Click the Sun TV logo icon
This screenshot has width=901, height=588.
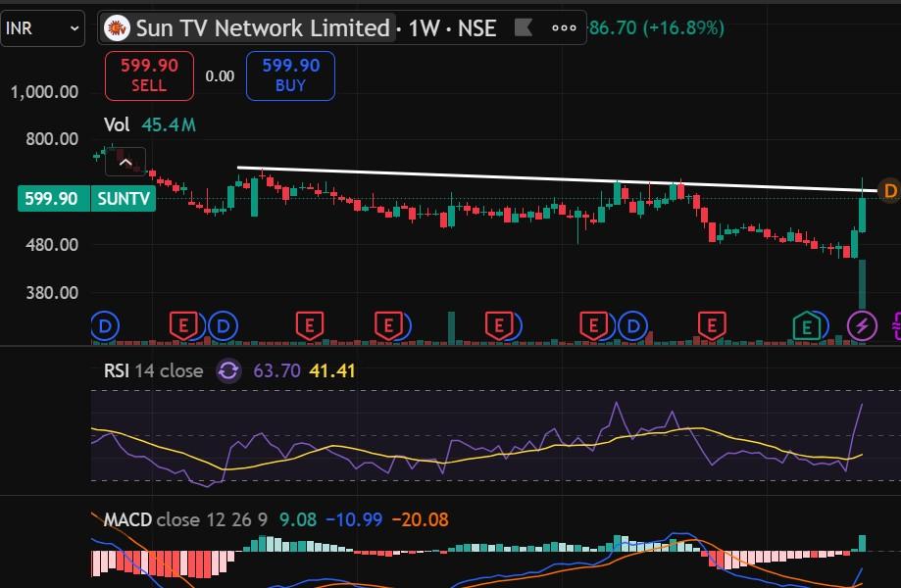click(x=117, y=27)
